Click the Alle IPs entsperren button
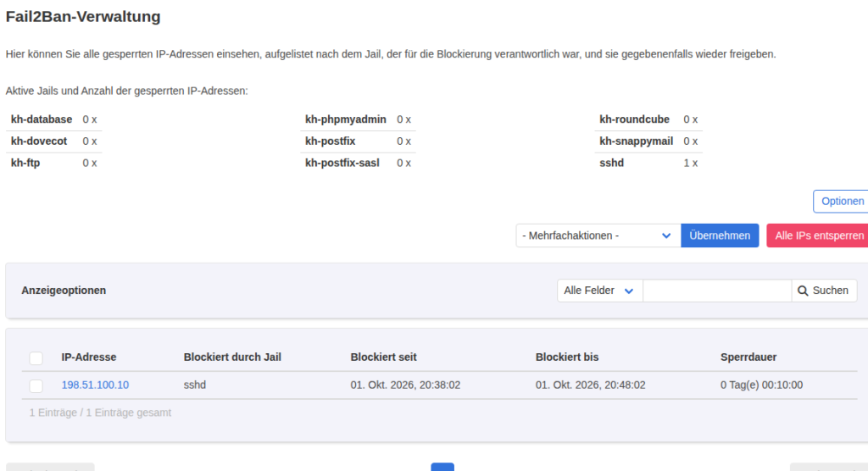The image size is (868, 471). [819, 235]
